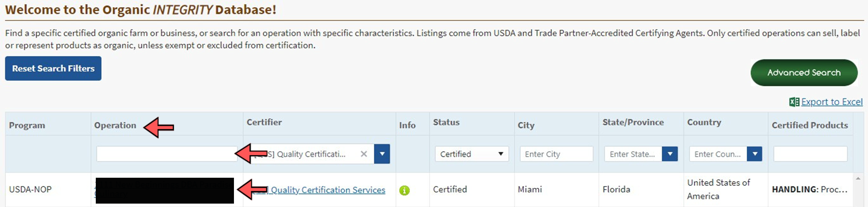868x207 pixels.
Task: Click the table scrollbar up arrow
Action: point(858,179)
